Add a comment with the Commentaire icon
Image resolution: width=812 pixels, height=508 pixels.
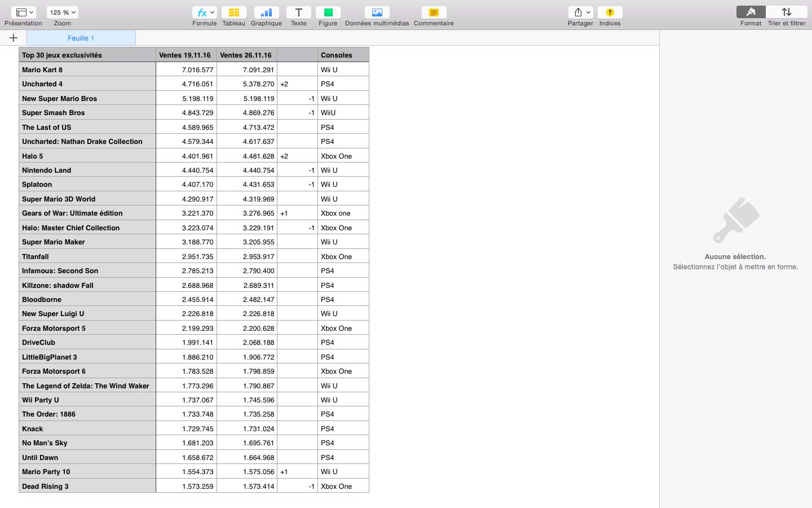click(x=434, y=12)
